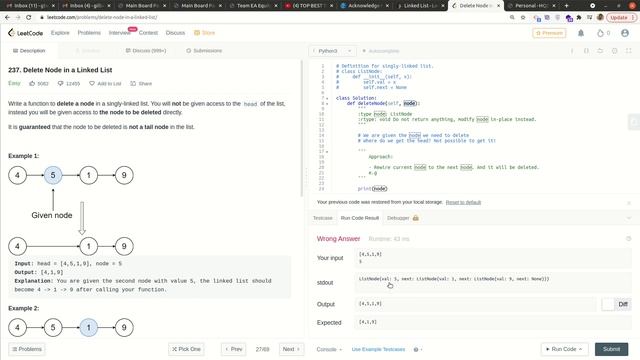Image resolution: width=640 pixels, height=360 pixels.
Task: Reset code to default template icon
Action: tap(600, 51)
